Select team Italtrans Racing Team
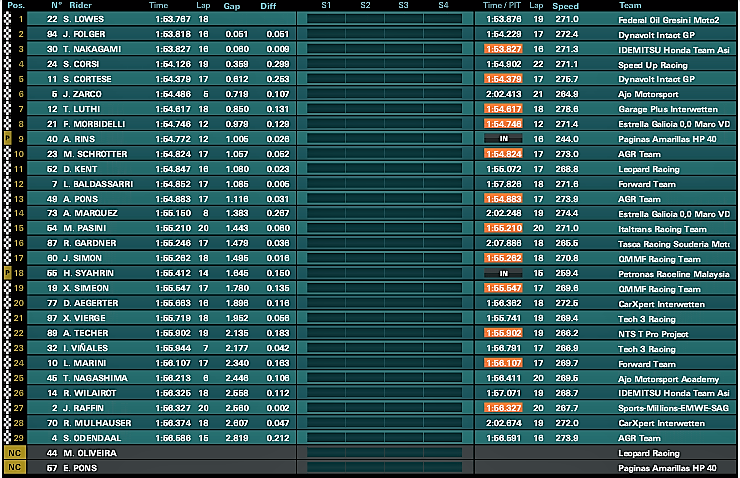740x478 pixels. [x=663, y=229]
